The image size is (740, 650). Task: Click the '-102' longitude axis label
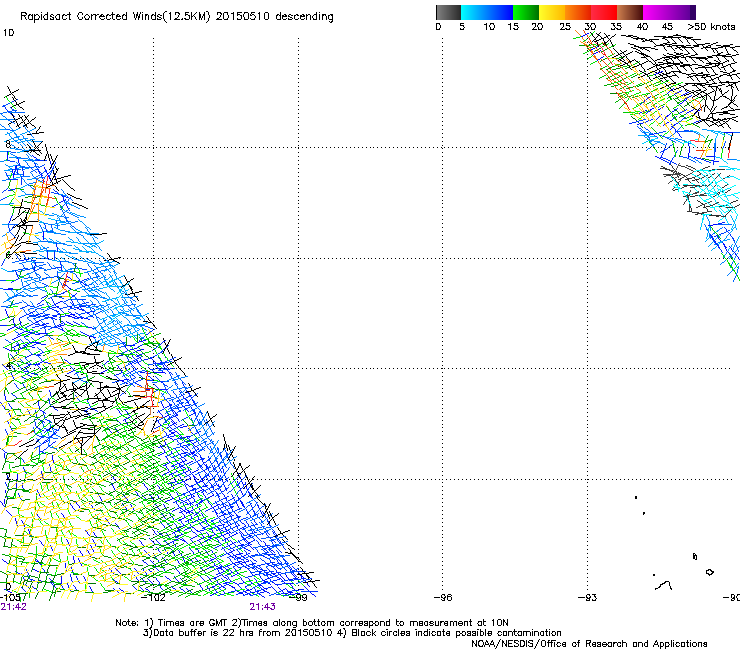[153, 598]
